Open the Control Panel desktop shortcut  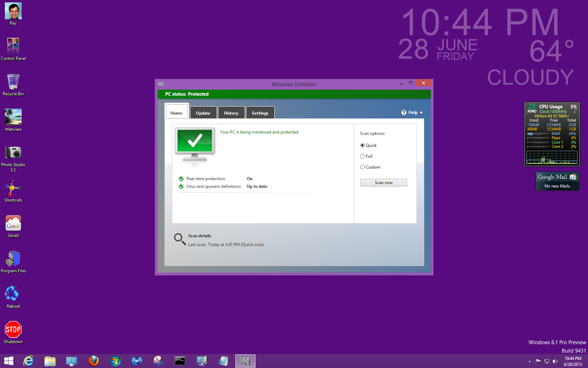[13, 49]
